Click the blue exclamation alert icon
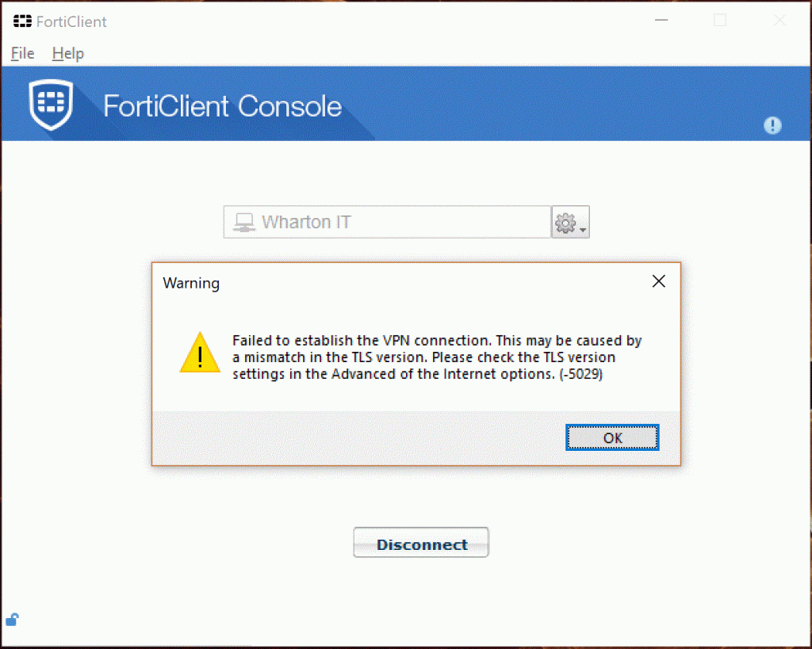 point(772,125)
